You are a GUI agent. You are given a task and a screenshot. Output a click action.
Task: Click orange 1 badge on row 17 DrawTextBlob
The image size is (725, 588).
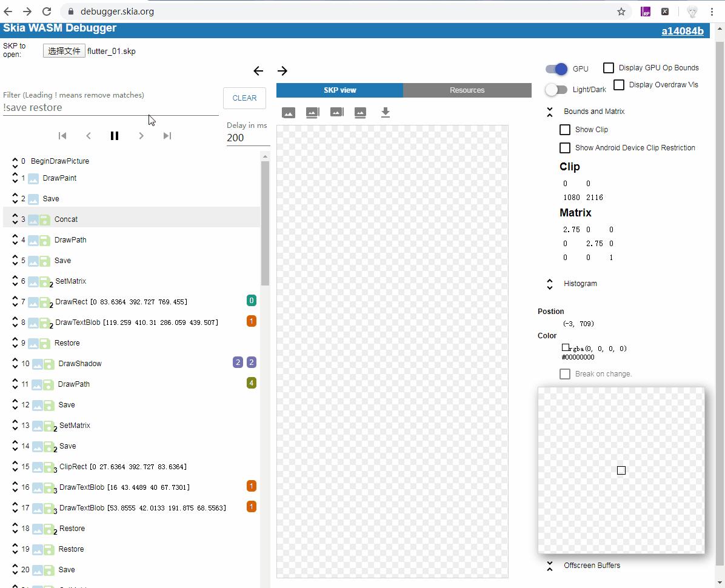point(252,507)
